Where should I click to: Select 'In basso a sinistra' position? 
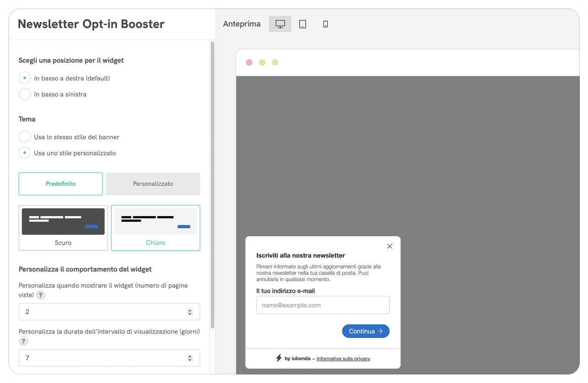[x=25, y=94]
